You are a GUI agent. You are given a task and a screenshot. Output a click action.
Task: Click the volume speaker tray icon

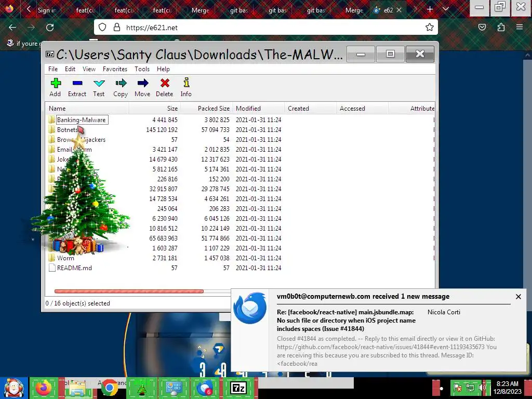click(482, 388)
